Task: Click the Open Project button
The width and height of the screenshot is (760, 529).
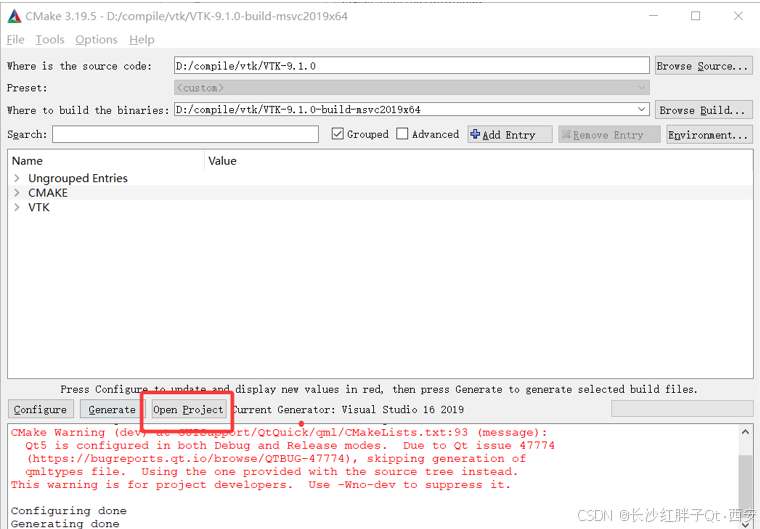Action: (189, 409)
